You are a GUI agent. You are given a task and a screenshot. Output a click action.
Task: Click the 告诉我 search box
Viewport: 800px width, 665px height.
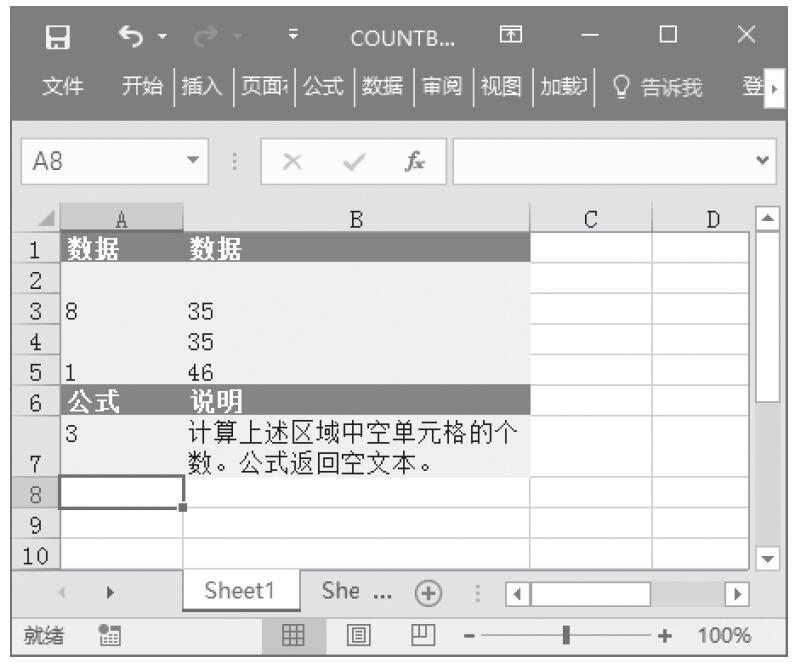click(668, 91)
